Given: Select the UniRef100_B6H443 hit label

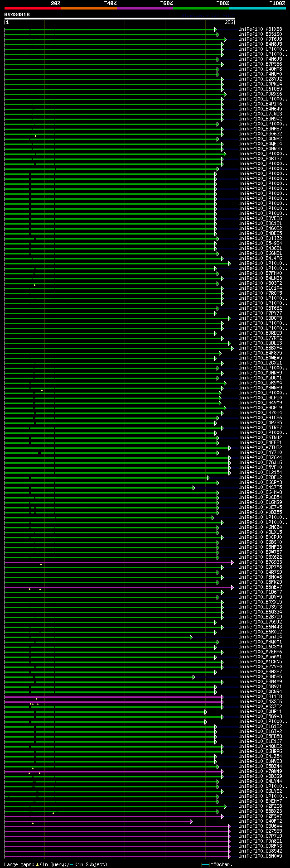Looking at the screenshot, I should pyautogui.click(x=260, y=627).
